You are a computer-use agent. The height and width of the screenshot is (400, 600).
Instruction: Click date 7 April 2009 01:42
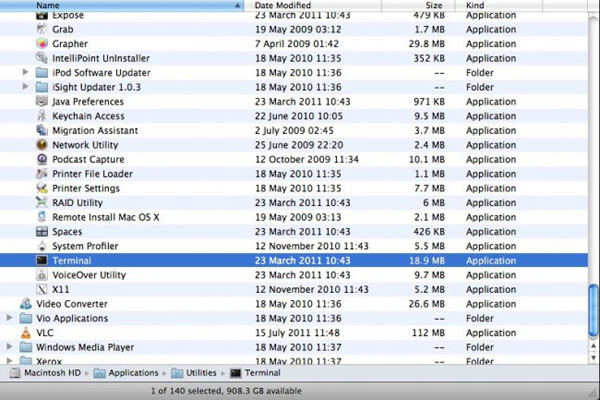[x=297, y=44]
